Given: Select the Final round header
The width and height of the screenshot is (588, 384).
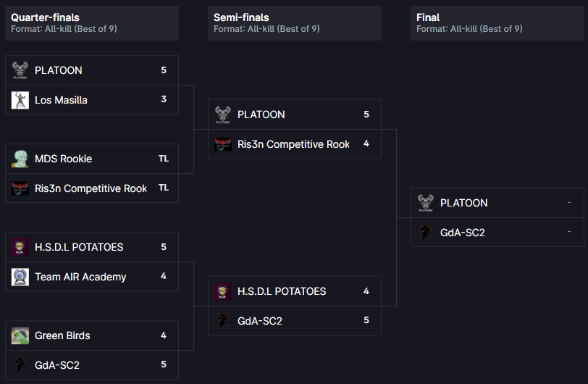Looking at the screenshot, I should coord(428,17).
